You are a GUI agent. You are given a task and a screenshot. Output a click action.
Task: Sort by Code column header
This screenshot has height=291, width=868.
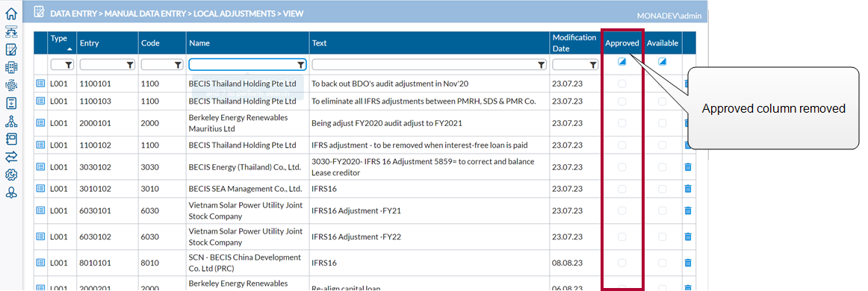coord(161,43)
